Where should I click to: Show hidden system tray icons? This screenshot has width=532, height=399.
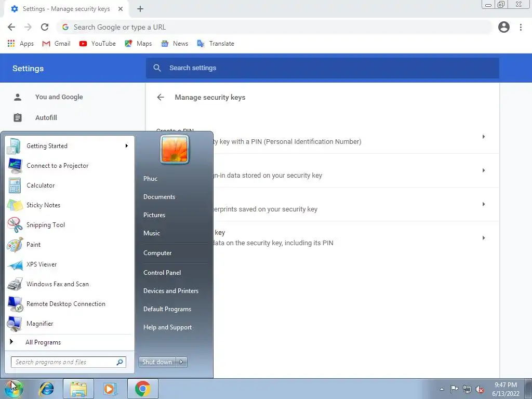pyautogui.click(x=442, y=389)
